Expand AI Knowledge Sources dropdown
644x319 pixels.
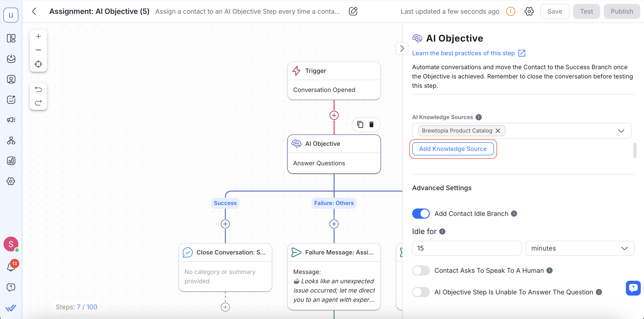[x=621, y=131]
